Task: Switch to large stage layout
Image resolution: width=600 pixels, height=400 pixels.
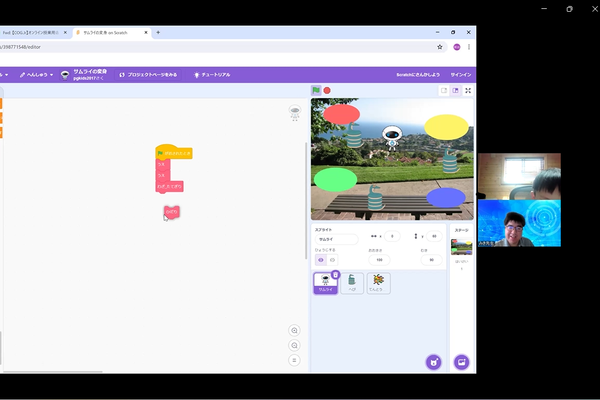Action: click(455, 90)
